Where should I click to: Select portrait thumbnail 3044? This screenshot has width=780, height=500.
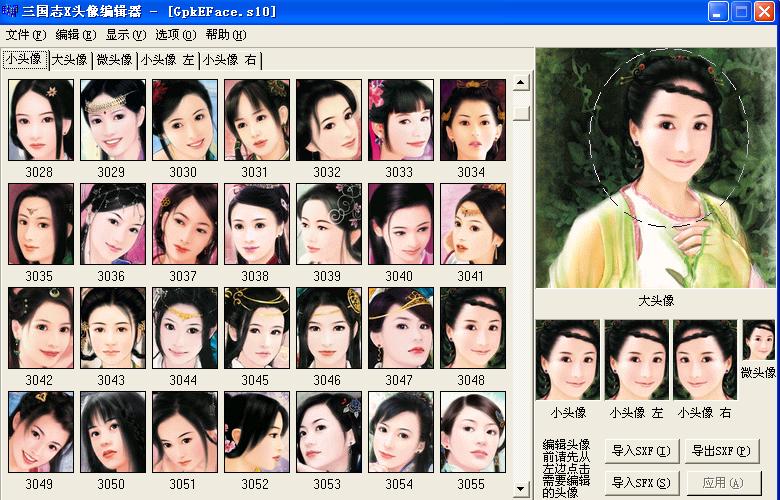point(185,328)
